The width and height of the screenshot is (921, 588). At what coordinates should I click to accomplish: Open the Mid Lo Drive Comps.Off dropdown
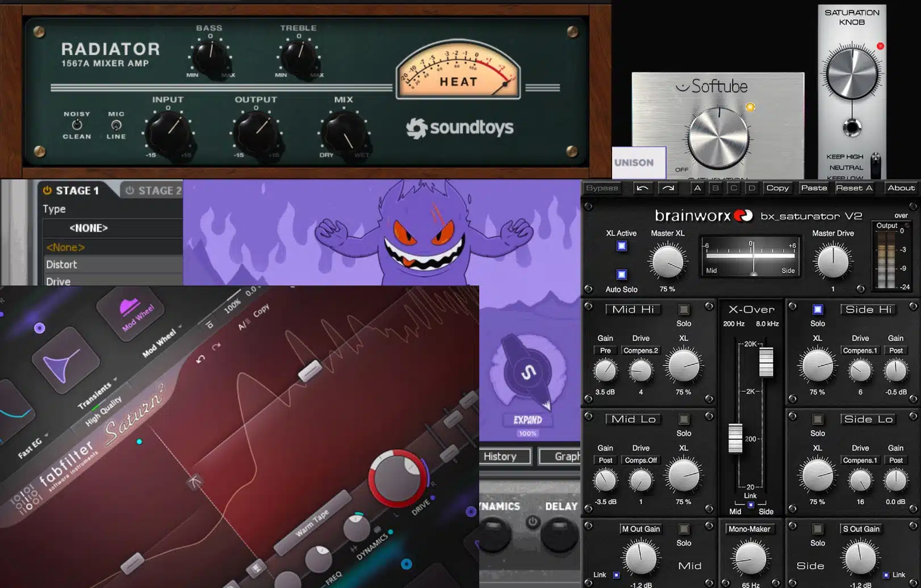[640, 460]
